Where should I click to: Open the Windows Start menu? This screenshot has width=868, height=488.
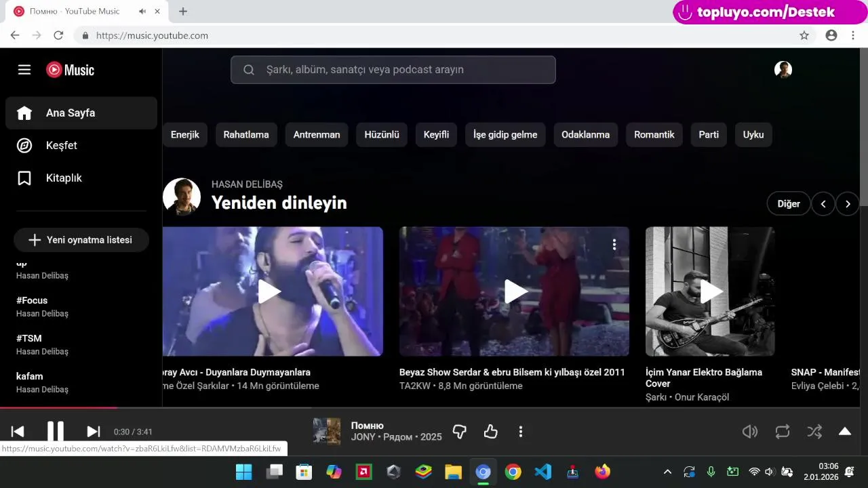tap(243, 472)
